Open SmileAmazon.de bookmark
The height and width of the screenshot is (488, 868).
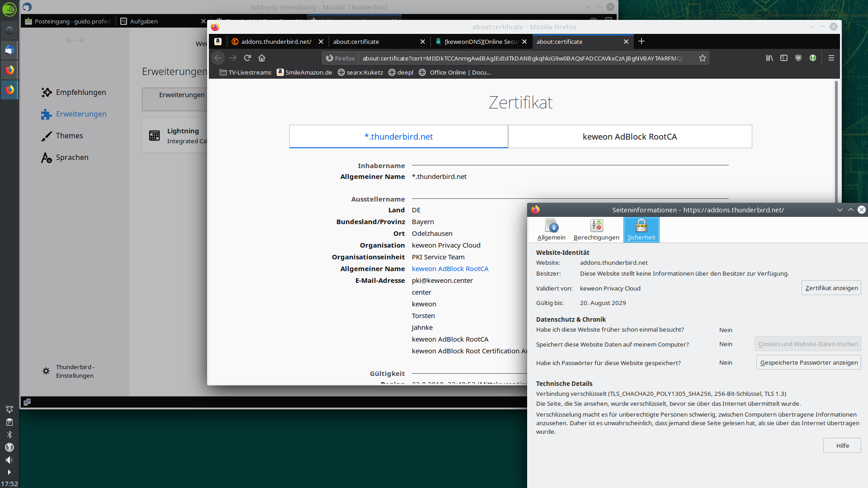pyautogui.click(x=305, y=72)
